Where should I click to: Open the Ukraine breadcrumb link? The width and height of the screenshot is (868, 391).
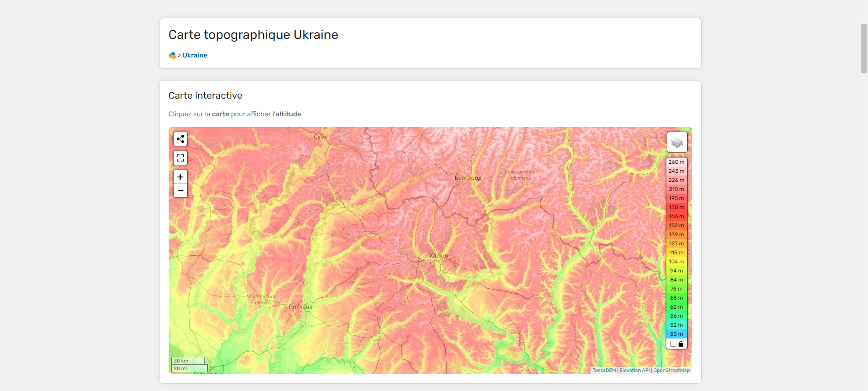click(x=195, y=55)
